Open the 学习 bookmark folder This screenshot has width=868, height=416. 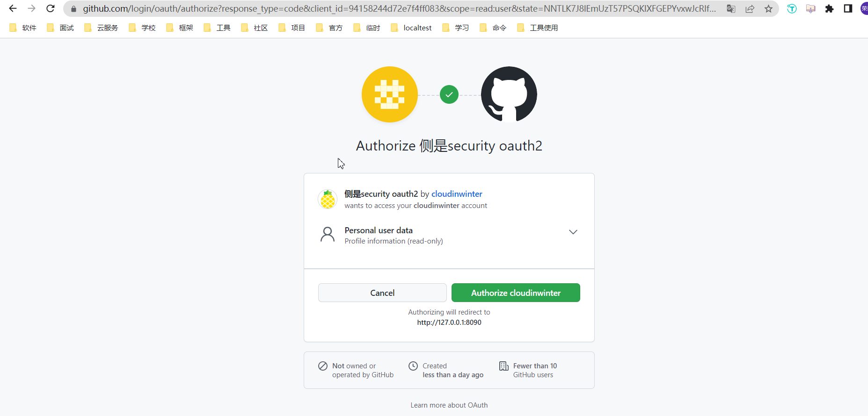[456, 28]
